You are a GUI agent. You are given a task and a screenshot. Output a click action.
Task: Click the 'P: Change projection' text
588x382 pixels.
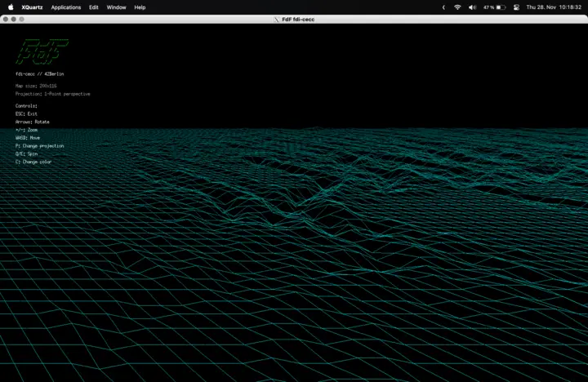click(39, 146)
